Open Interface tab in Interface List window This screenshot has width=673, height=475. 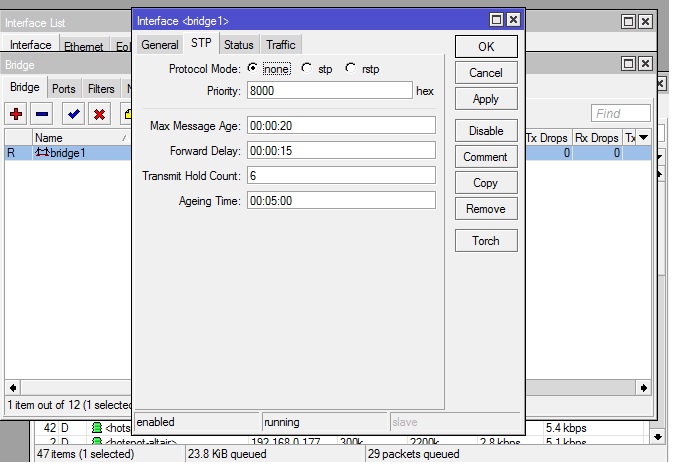[30, 45]
